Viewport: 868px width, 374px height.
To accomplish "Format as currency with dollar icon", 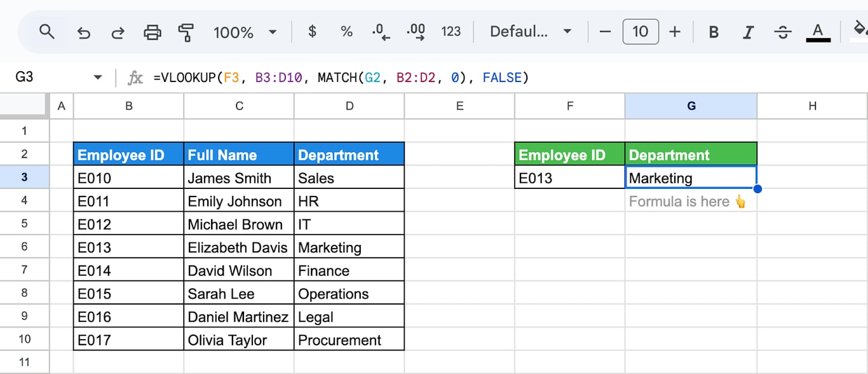I will coord(312,31).
